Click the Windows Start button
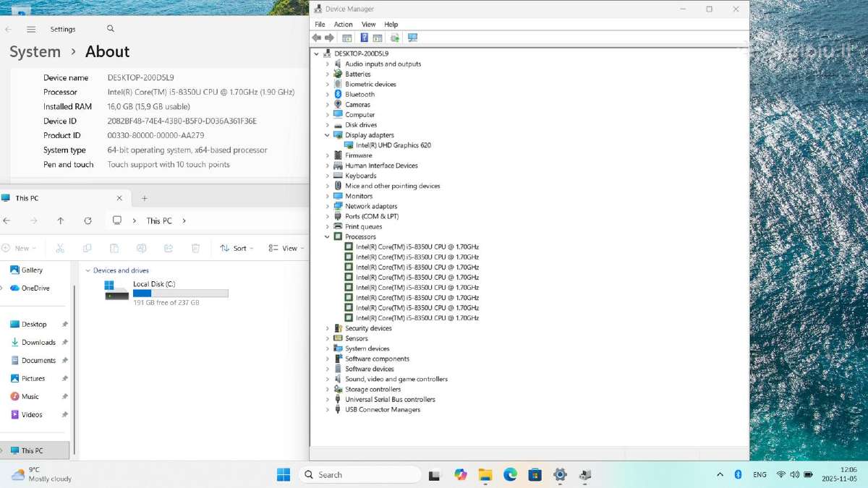 [284, 475]
